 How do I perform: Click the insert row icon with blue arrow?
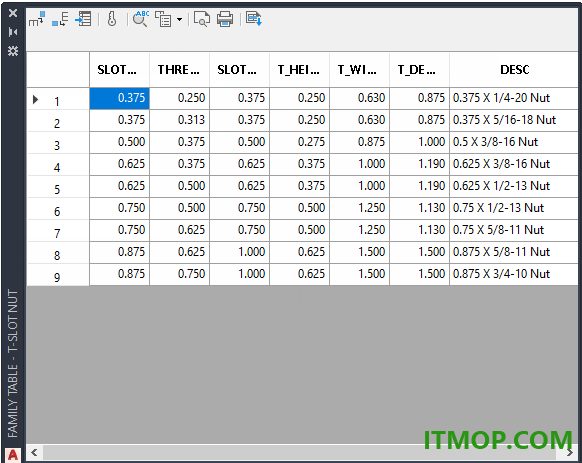83,19
